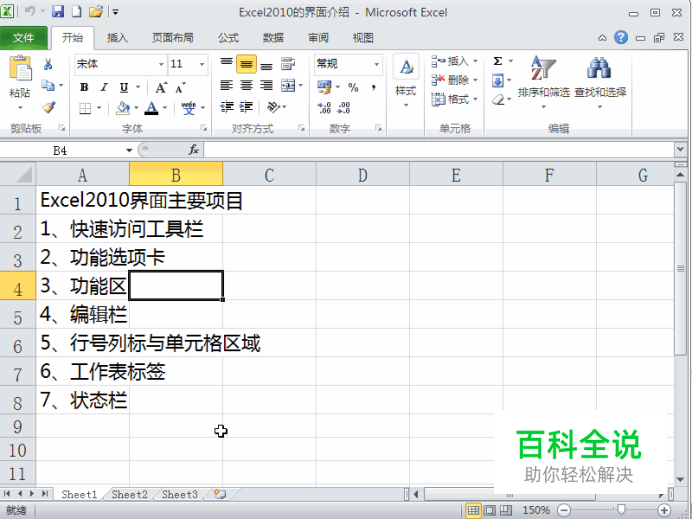Open Find and Select (查找和选择)
The height and width of the screenshot is (519, 692).
[x=600, y=82]
